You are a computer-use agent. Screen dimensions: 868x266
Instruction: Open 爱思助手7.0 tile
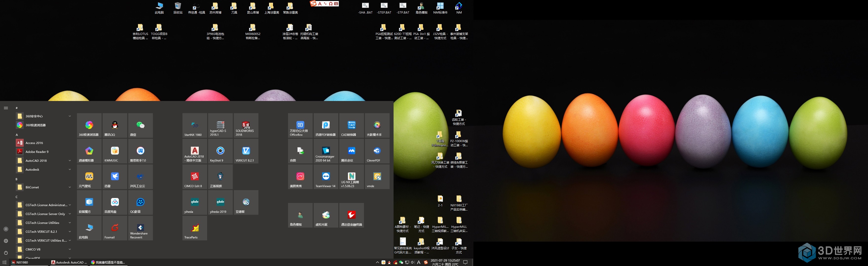pyautogui.click(x=141, y=151)
